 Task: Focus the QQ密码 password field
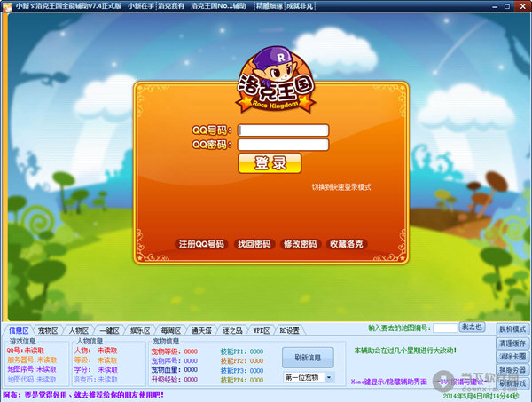(284, 145)
